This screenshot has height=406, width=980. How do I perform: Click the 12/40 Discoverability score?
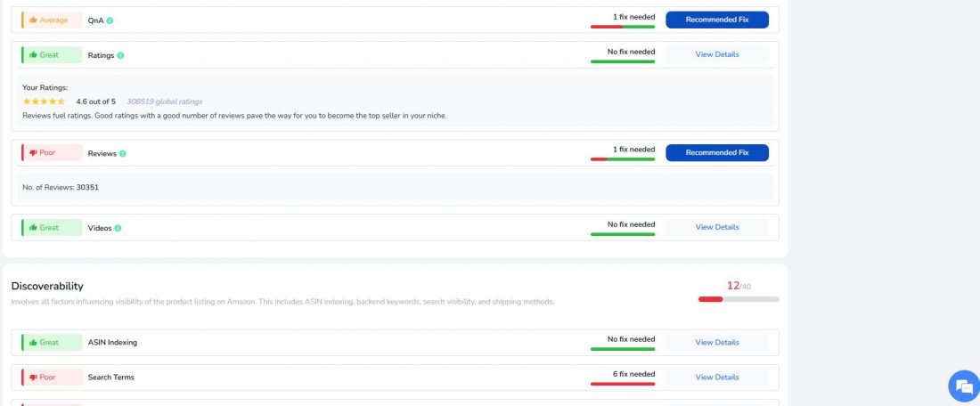pyautogui.click(x=739, y=286)
